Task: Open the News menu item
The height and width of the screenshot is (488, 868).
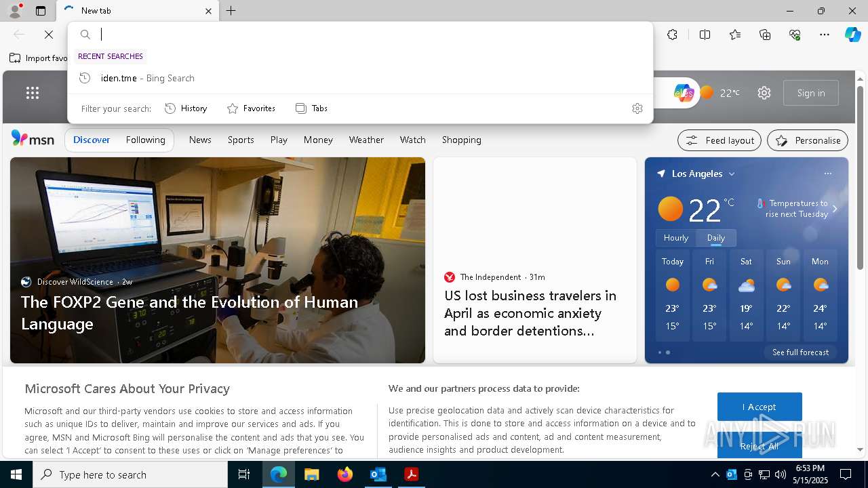Action: 200,140
